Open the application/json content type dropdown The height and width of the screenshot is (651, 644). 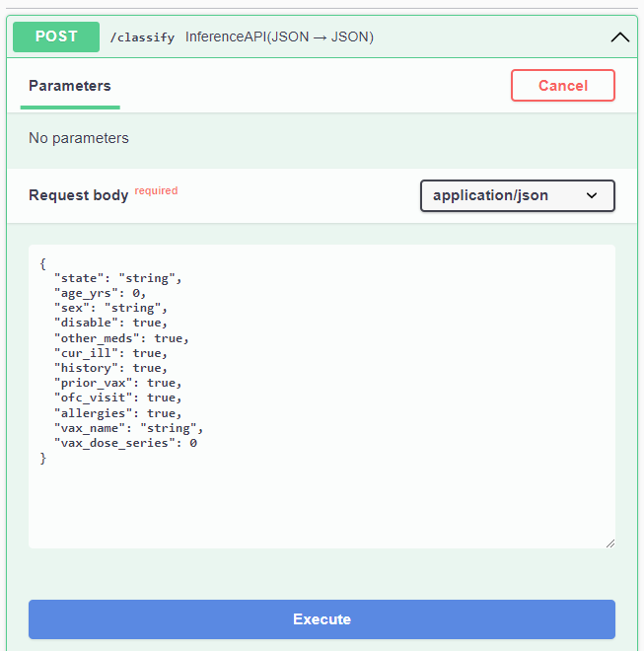coord(518,195)
